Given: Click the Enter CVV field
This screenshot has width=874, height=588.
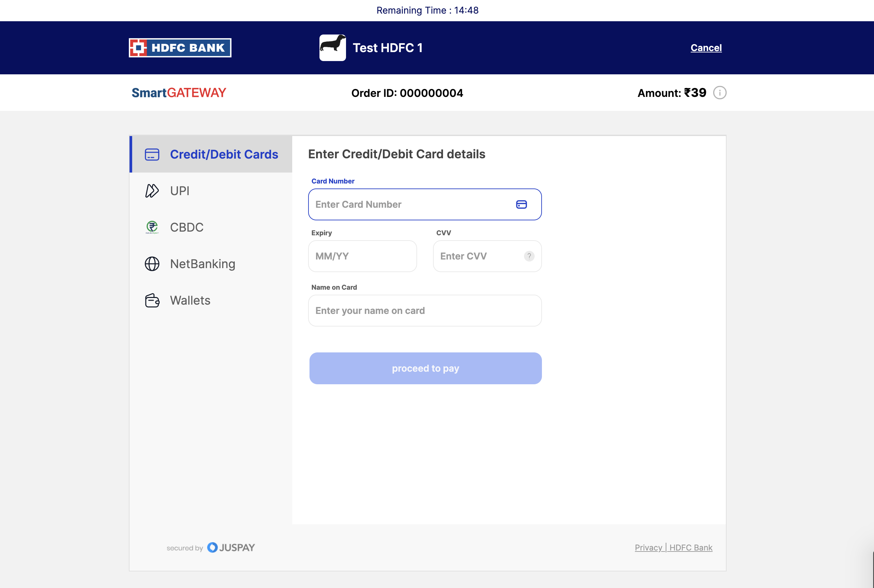Looking at the screenshot, I should 487,256.
